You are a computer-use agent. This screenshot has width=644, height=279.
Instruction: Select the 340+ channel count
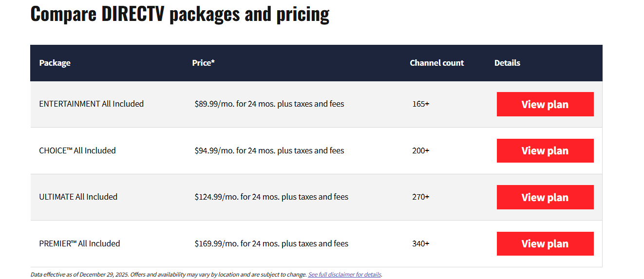[x=420, y=243]
